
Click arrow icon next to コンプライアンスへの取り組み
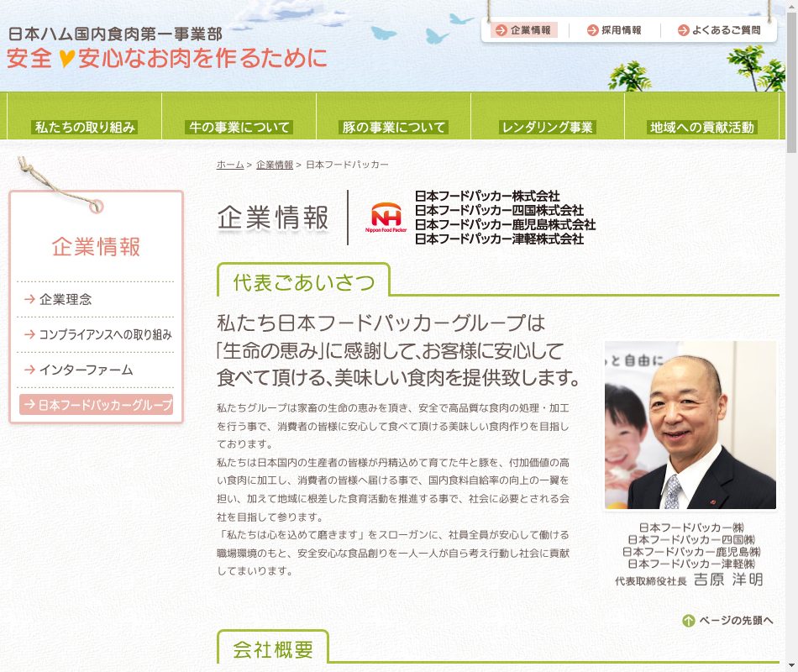click(29, 334)
